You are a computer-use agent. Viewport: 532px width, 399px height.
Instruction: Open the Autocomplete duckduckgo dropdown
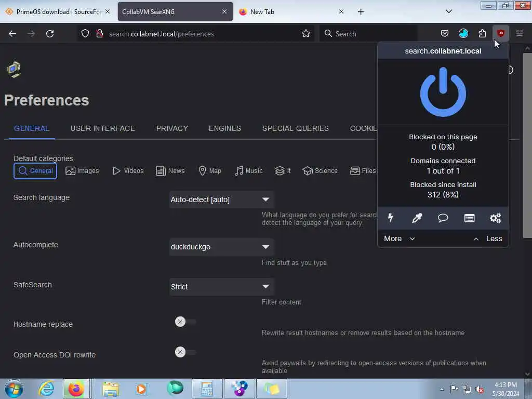tap(221, 247)
